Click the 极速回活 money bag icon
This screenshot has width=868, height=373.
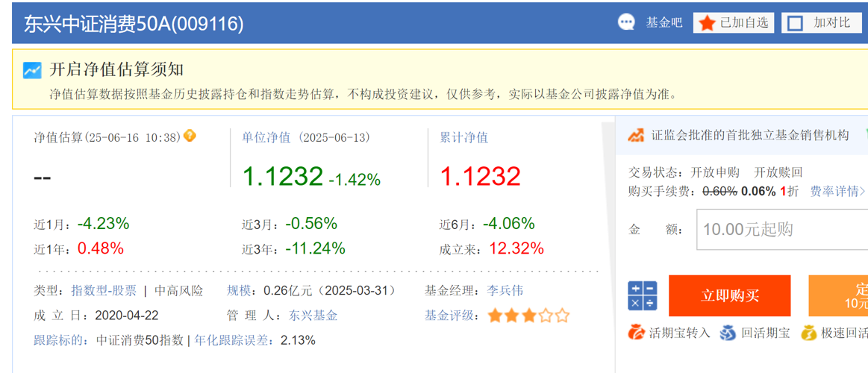click(809, 333)
